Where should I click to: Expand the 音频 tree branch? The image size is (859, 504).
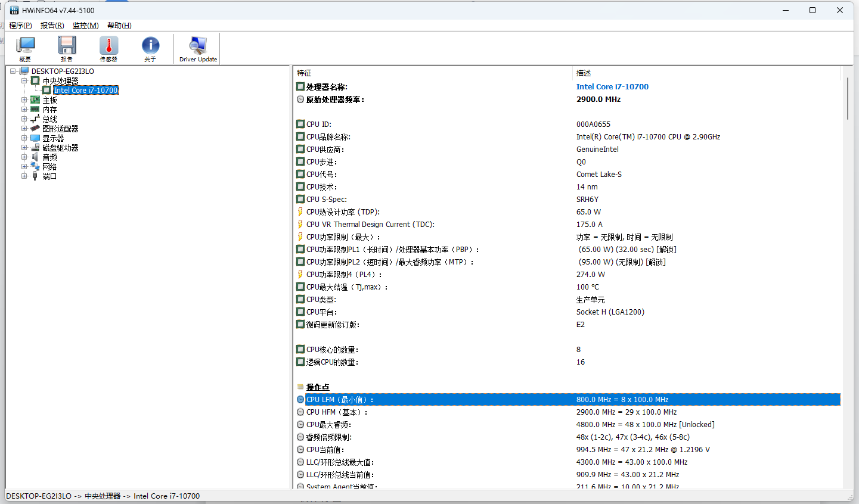[x=24, y=157]
